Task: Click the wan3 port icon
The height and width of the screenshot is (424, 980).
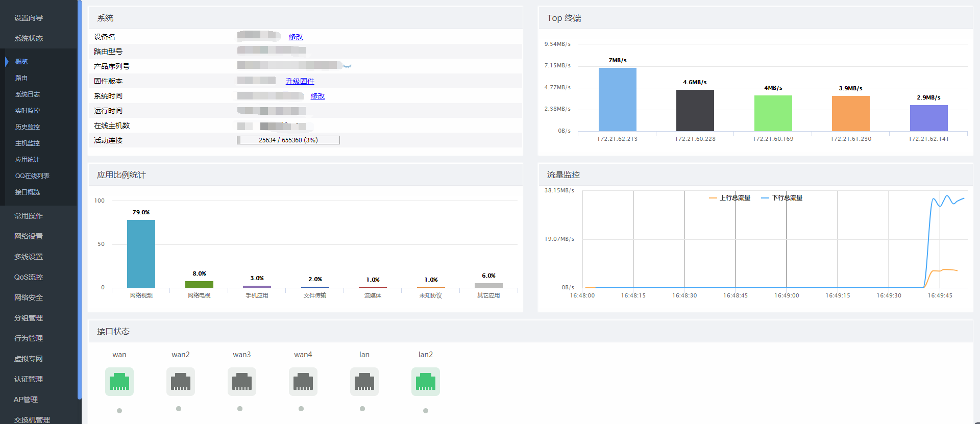Action: point(242,382)
